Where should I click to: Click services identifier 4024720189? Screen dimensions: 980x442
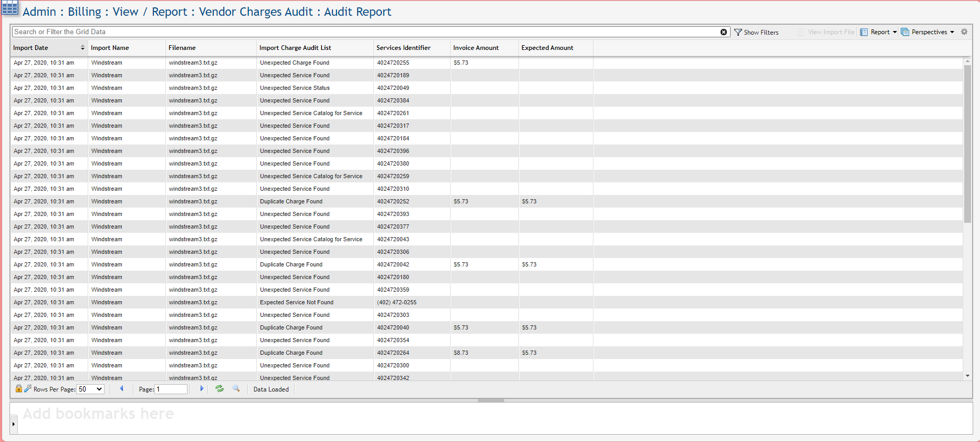click(393, 75)
